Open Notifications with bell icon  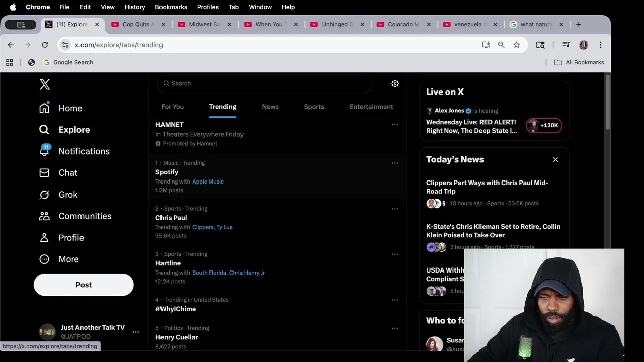tap(74, 151)
